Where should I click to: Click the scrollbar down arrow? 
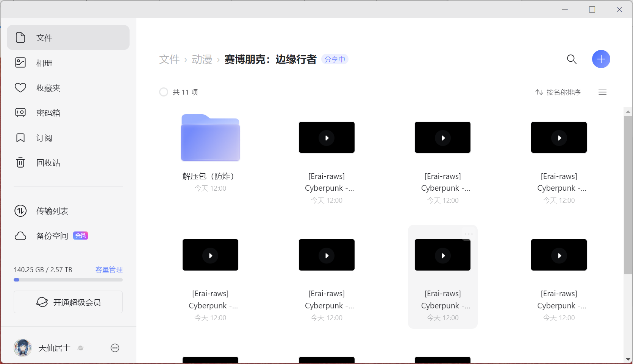coord(628,359)
